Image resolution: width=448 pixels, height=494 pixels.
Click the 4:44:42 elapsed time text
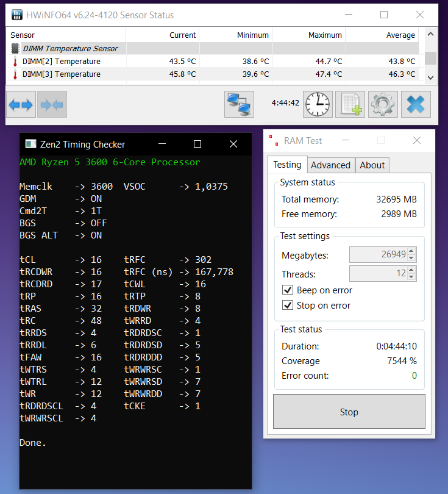pyautogui.click(x=285, y=103)
